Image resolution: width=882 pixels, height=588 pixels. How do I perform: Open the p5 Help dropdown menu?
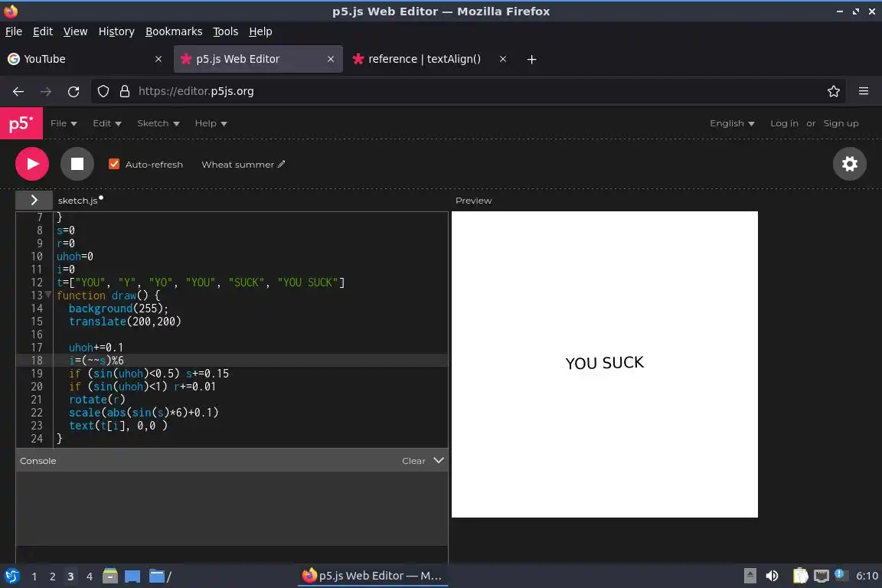pos(211,123)
